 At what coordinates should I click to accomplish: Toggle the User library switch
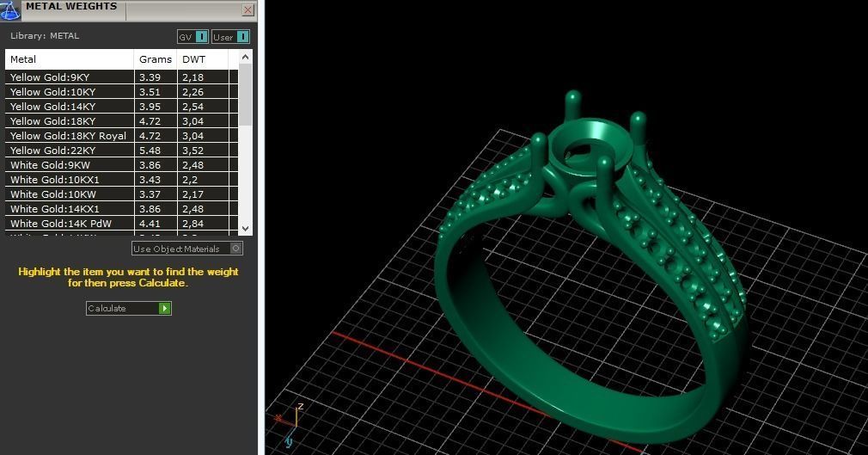231,37
